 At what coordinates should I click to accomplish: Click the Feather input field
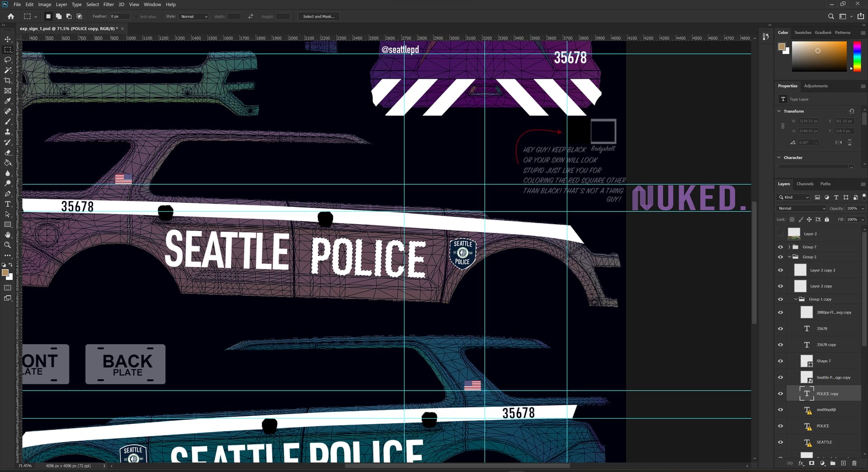coord(120,16)
